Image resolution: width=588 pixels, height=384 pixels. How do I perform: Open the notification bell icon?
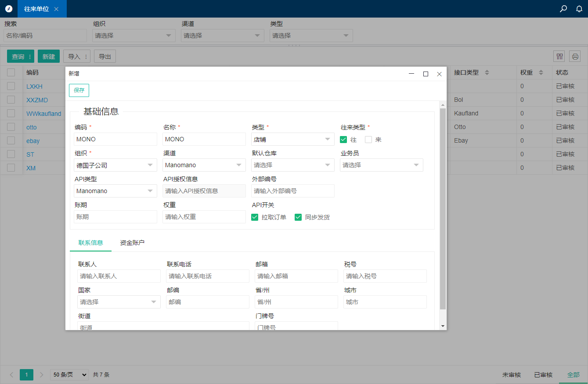tap(579, 9)
